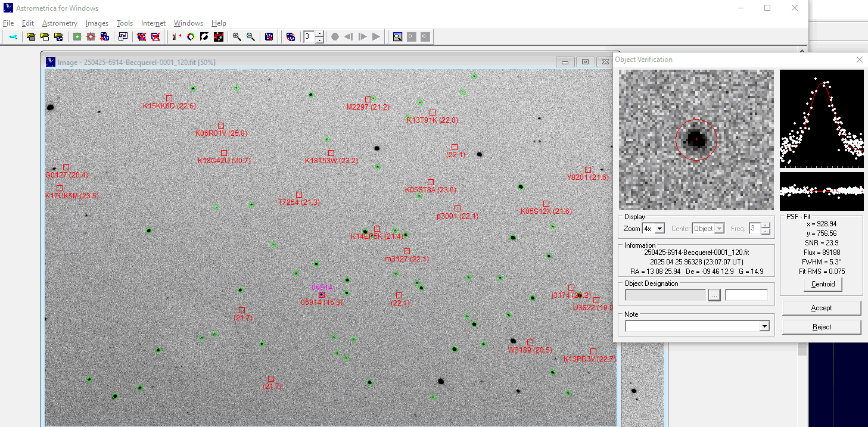Click the PSF fit profile plot
Viewport: 868px width, 427px height.
[x=822, y=119]
